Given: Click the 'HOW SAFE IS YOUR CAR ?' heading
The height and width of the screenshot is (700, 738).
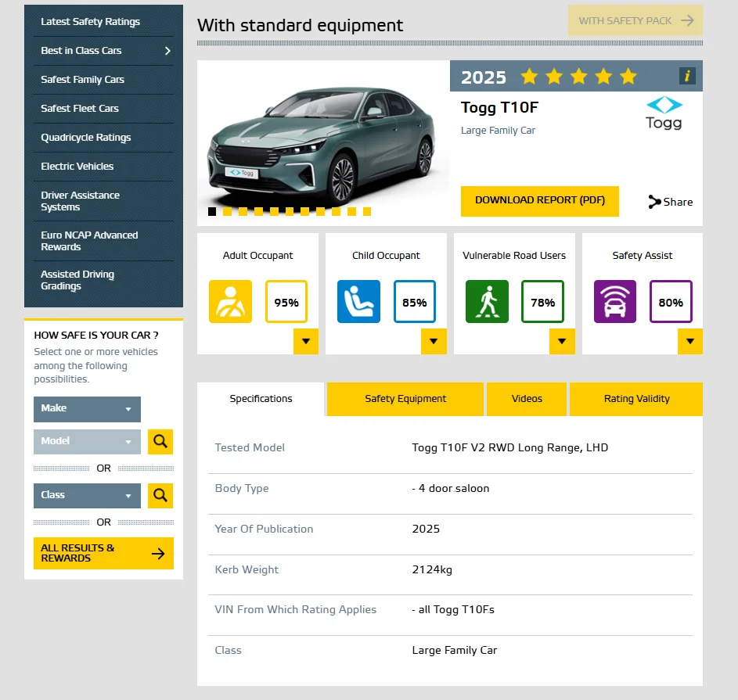Looking at the screenshot, I should 96,336.
